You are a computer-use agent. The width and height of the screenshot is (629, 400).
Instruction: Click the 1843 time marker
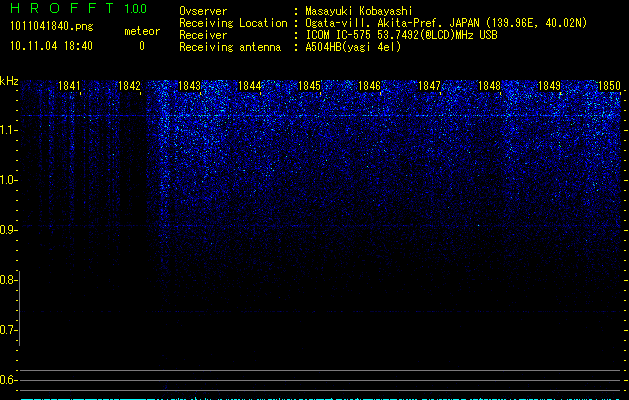pyautogui.click(x=189, y=86)
